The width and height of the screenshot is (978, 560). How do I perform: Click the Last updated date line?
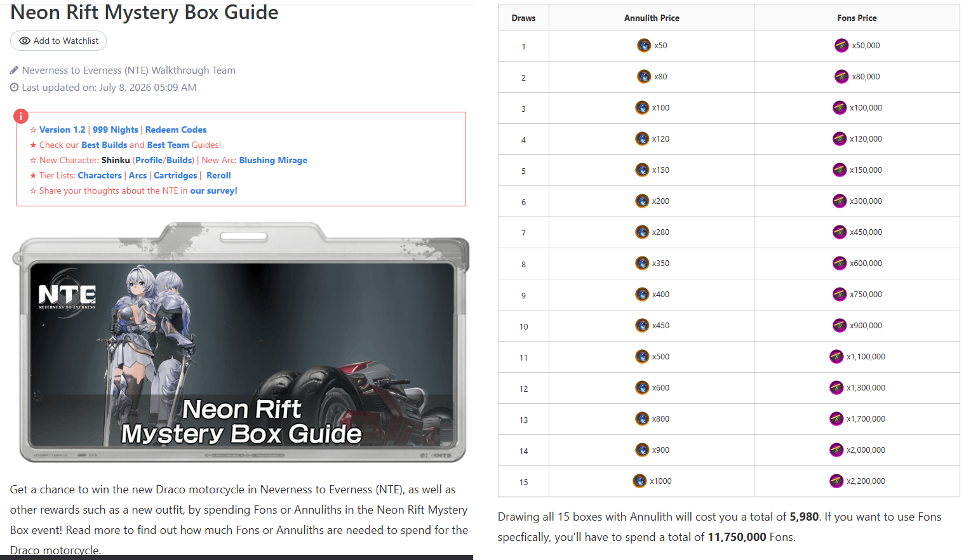(103, 88)
